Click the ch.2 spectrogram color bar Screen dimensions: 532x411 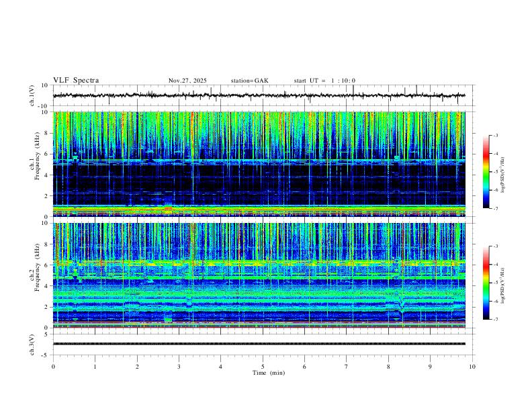[x=486, y=283]
